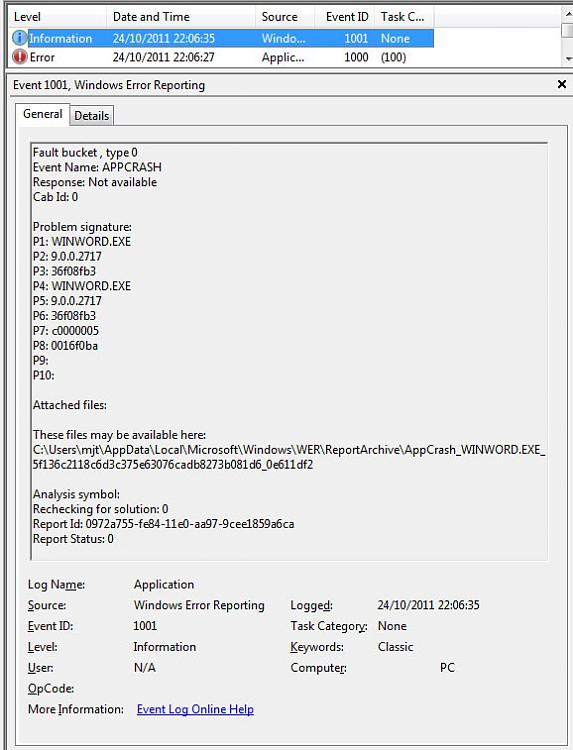Open the Event Log Online Help link
The height and width of the screenshot is (750, 573).
(195, 709)
